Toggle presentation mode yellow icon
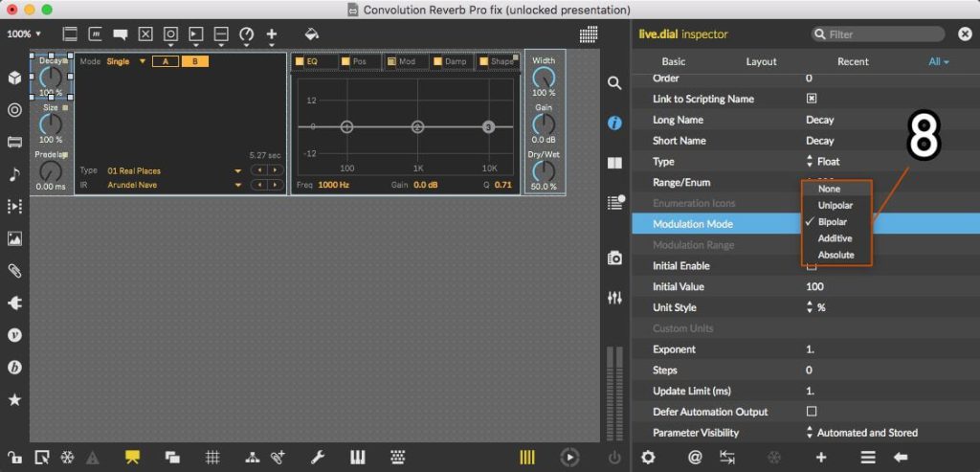This screenshot has height=472, width=980. (x=132, y=457)
